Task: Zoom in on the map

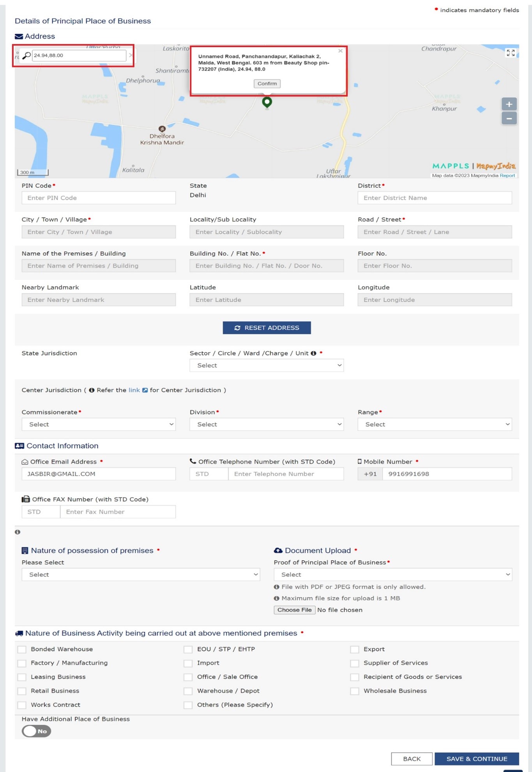Action: coord(509,104)
